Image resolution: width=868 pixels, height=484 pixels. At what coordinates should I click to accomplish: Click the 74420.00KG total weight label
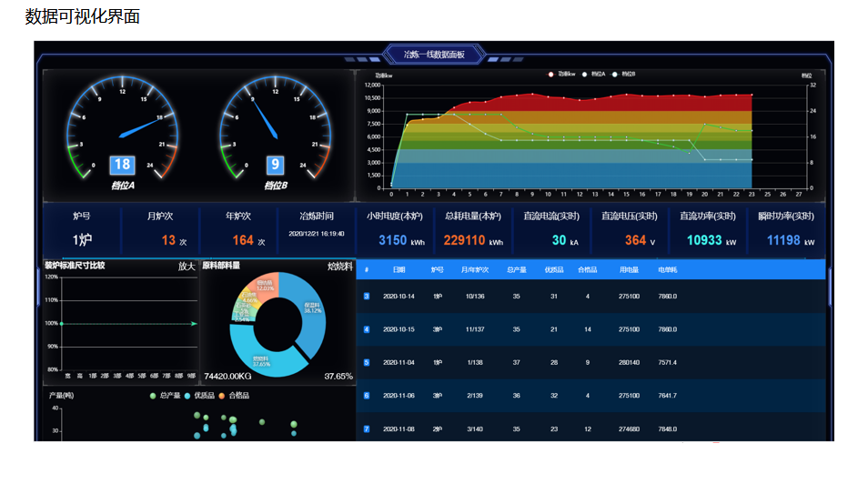(x=227, y=377)
